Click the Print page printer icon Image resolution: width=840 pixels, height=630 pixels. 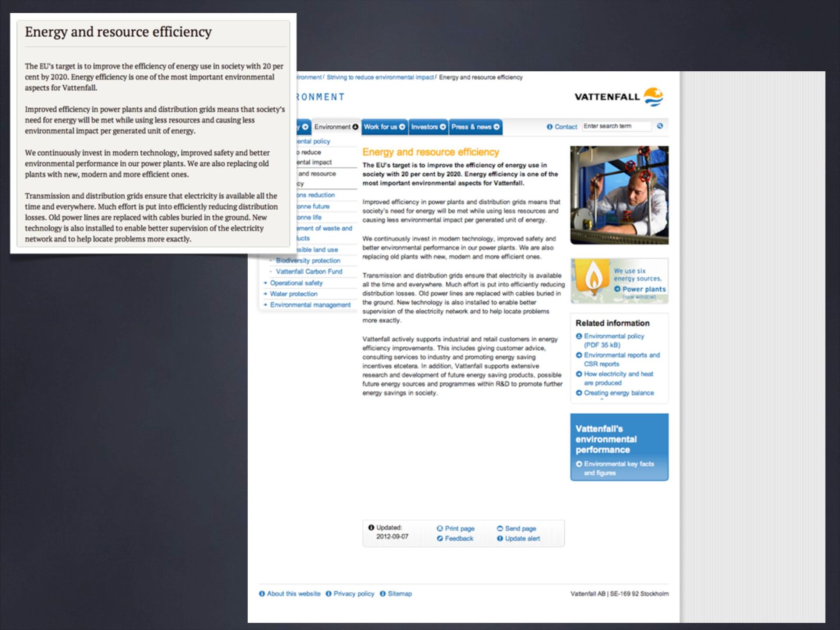pos(440,528)
